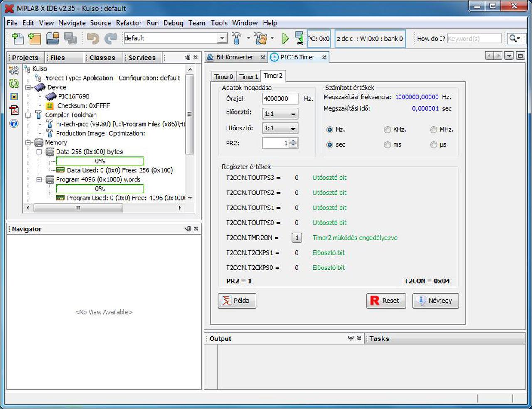532x409 pixels.
Task: Select the Hz. frequency unit radio button
Action: coord(330,130)
